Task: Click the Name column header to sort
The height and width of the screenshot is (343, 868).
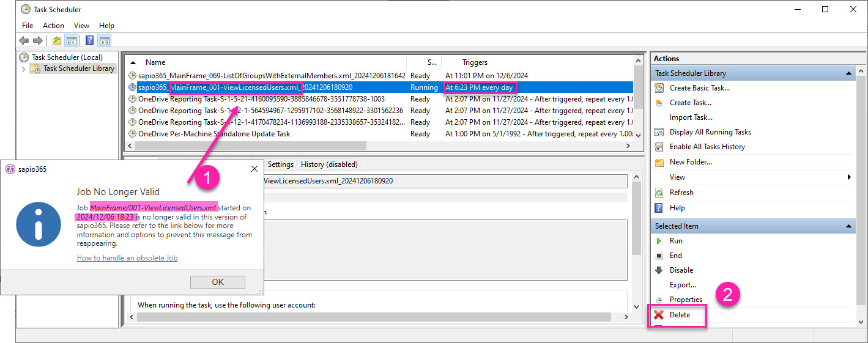Action: coord(155,62)
